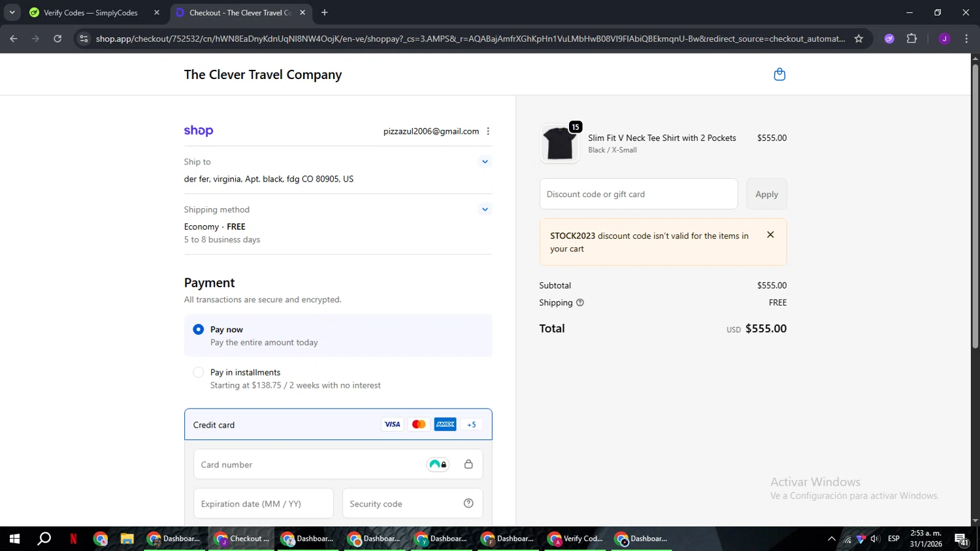This screenshot has width=980, height=551.
Task: Open the volume control in system tray
Action: click(x=875, y=539)
